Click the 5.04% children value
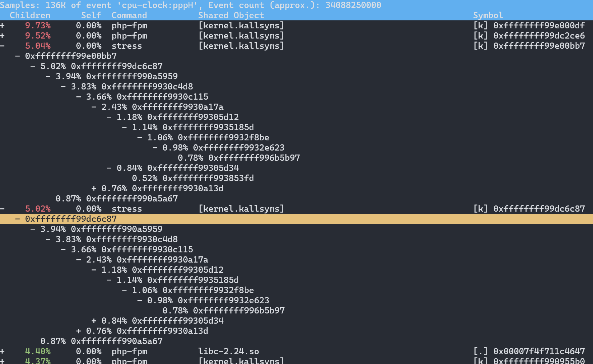 coord(38,46)
